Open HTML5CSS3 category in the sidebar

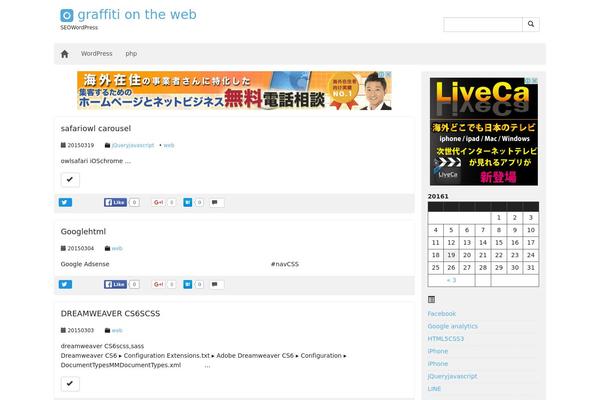pos(446,339)
